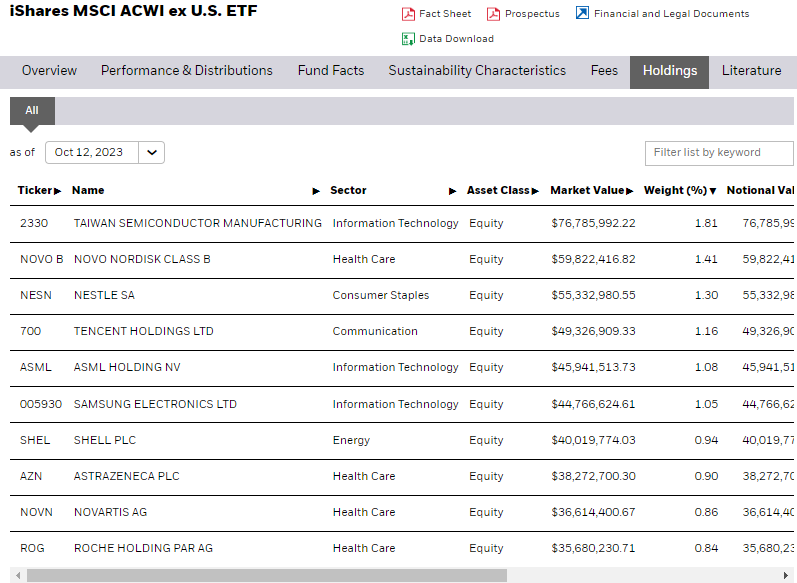The width and height of the screenshot is (797, 583).
Task: Switch to the Overview tab
Action: 49,71
